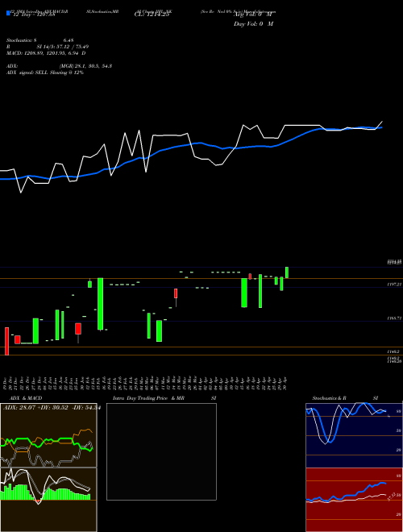Click the 'Day Vol: 0 M' label
403x532 pixels.
coord(253,24)
